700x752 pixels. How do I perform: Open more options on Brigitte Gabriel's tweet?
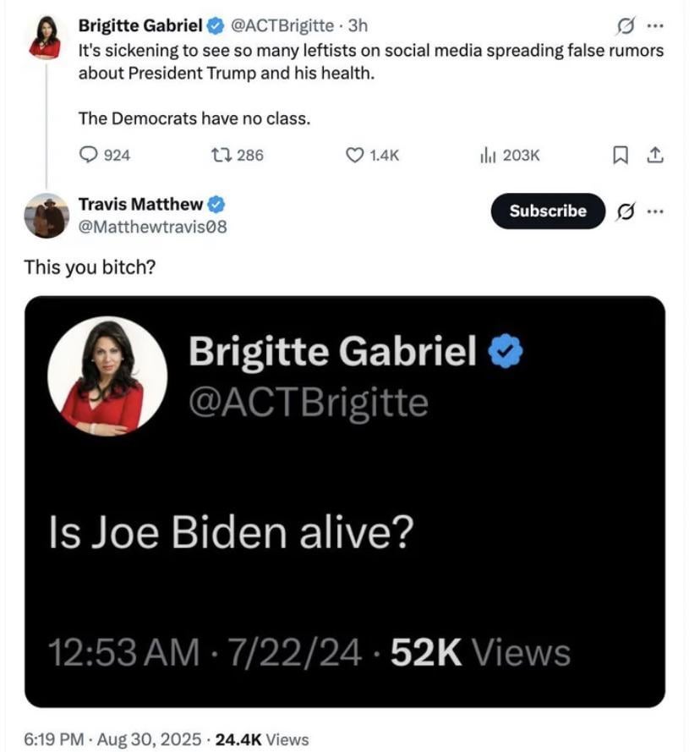click(x=655, y=27)
